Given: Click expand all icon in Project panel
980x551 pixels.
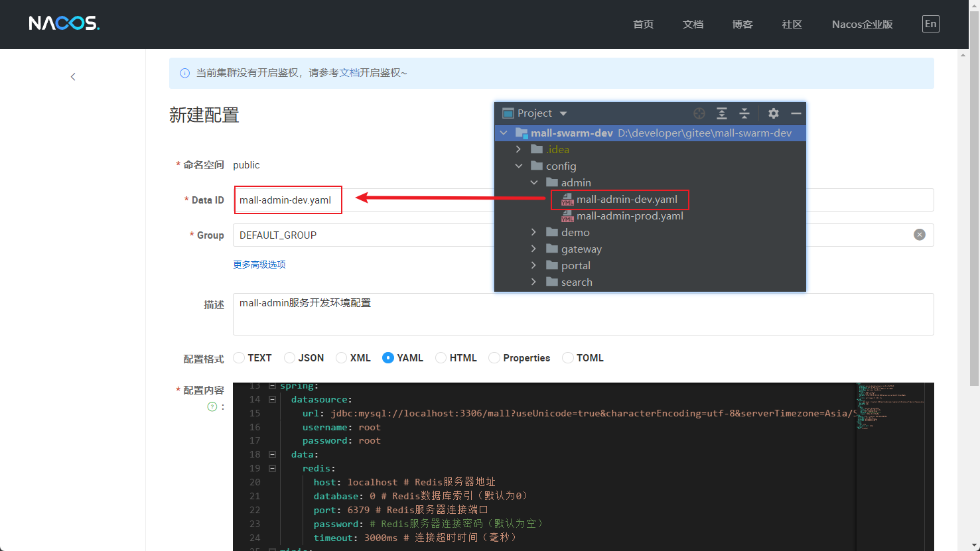Looking at the screenshot, I should (x=722, y=113).
